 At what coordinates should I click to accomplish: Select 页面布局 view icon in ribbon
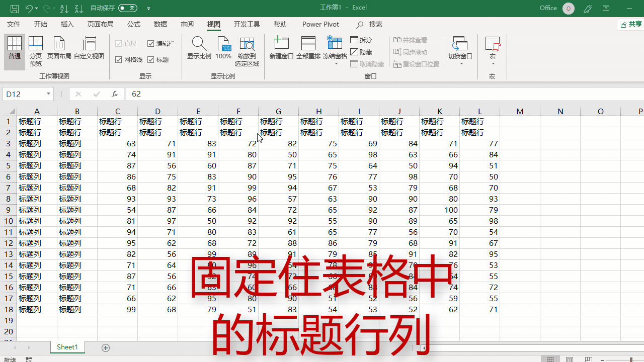point(59,49)
